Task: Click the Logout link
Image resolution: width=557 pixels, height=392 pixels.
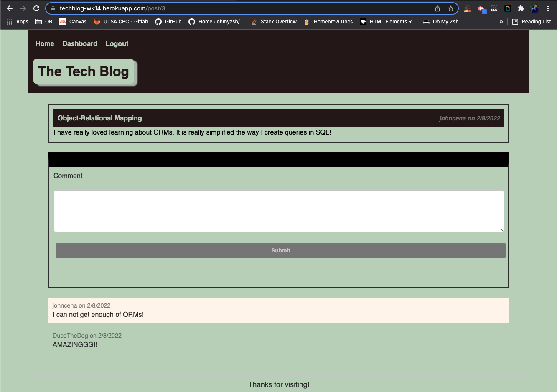Action: click(x=117, y=43)
